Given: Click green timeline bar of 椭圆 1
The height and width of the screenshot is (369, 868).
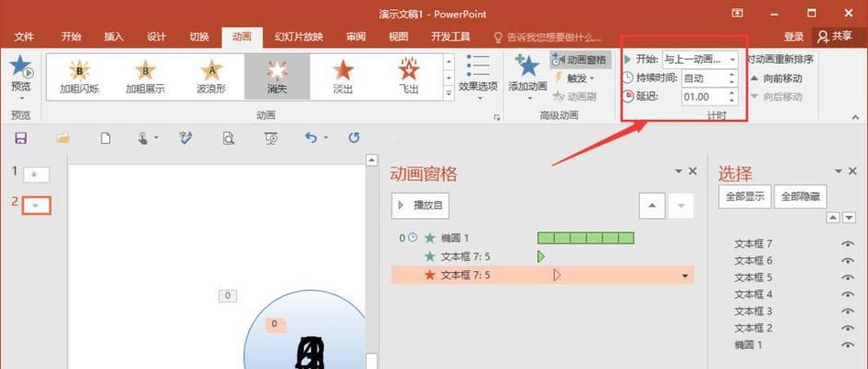Looking at the screenshot, I should click(585, 238).
